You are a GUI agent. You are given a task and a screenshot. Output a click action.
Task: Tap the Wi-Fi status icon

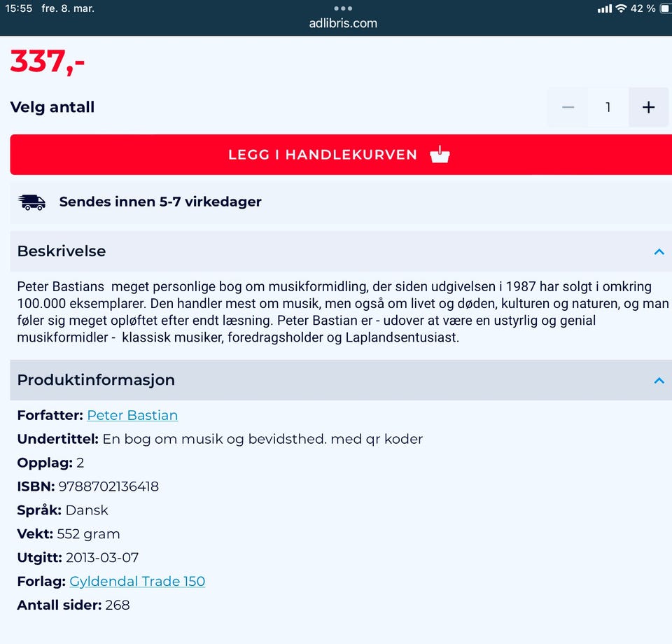pos(621,8)
